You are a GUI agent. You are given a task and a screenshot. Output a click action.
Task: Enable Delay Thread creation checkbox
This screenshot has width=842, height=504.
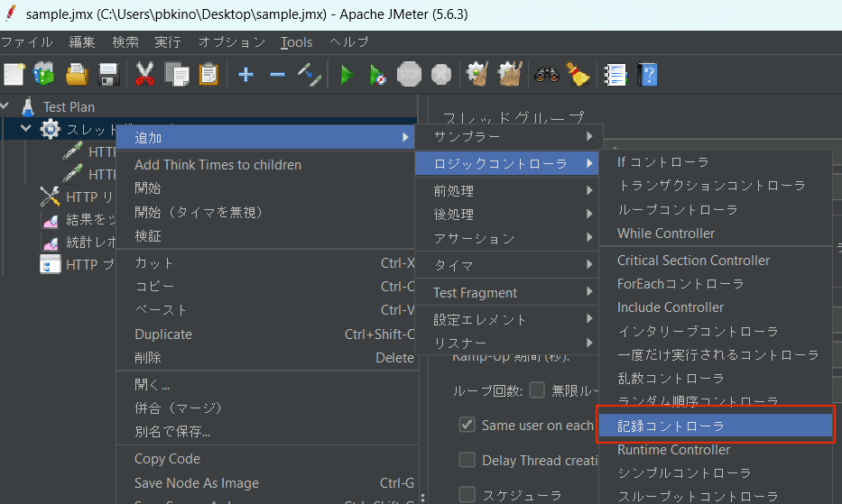(467, 460)
